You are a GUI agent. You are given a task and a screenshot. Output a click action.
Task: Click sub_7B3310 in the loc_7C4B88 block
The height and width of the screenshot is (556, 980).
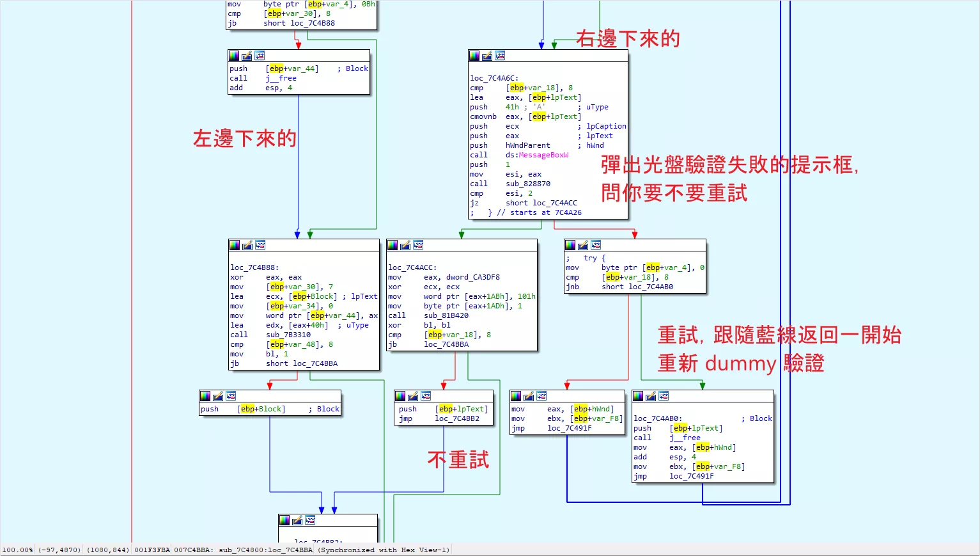coord(288,335)
